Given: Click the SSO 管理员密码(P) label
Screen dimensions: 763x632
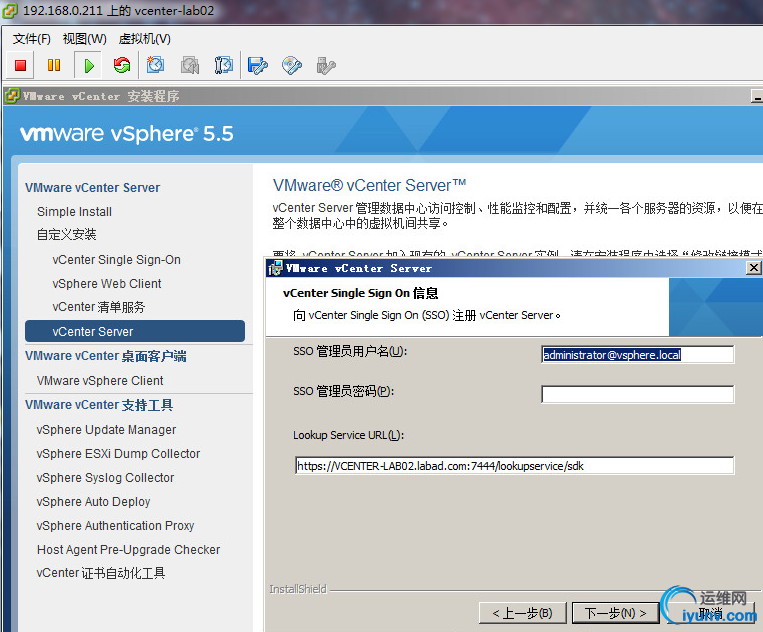Looking at the screenshot, I should click(x=344, y=391).
